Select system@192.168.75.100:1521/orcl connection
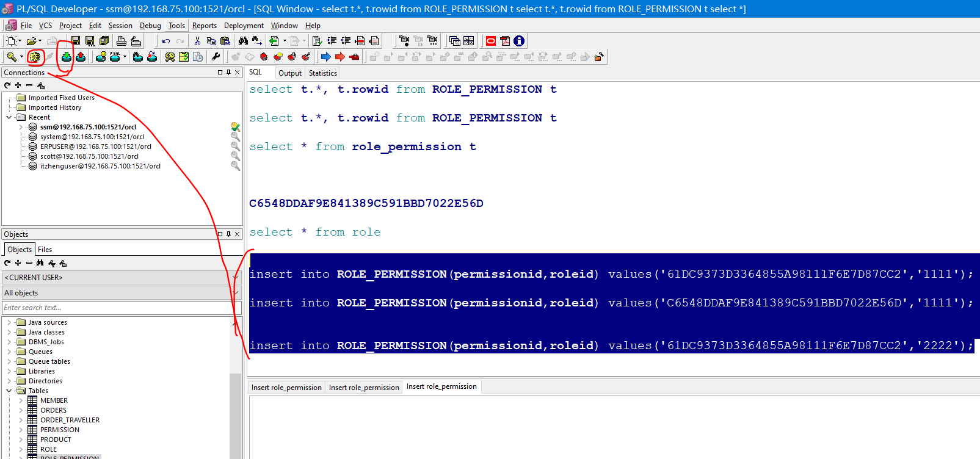980x459 pixels. point(92,137)
